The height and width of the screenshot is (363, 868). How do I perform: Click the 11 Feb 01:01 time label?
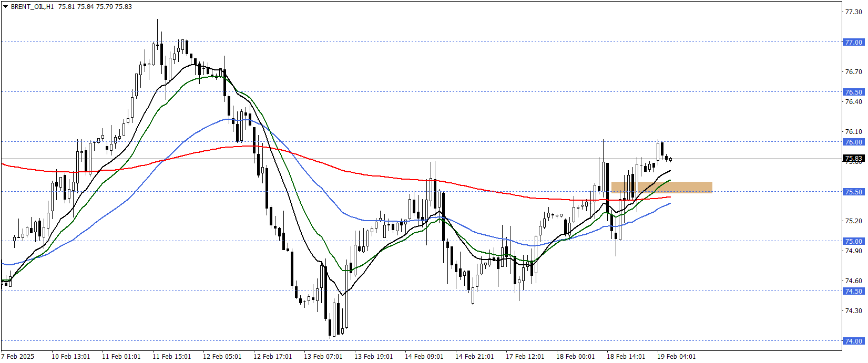tap(121, 356)
